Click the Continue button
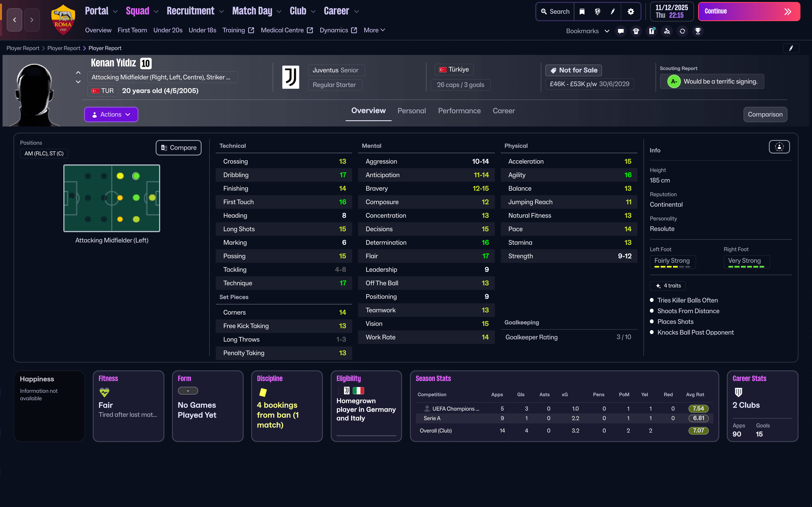Screen dimensions: 812x507 [x=749, y=11]
